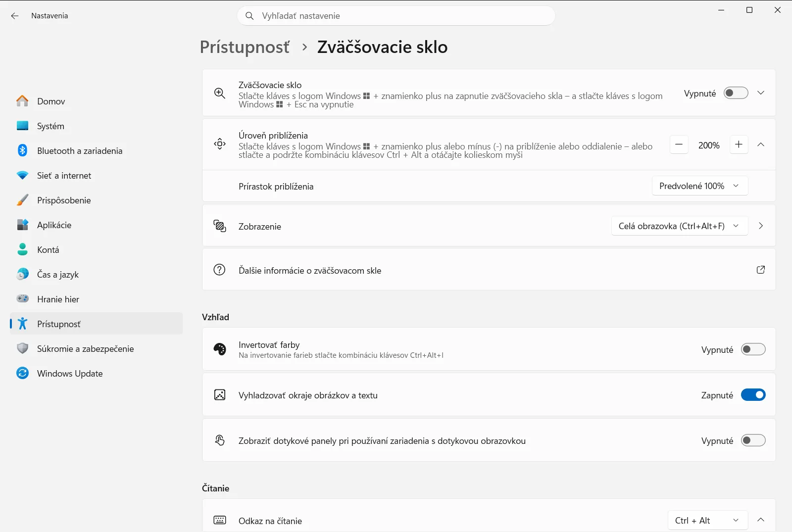Click the Bluetooth a zariadenia icon
Image resolution: width=792 pixels, height=532 pixels.
click(22, 150)
